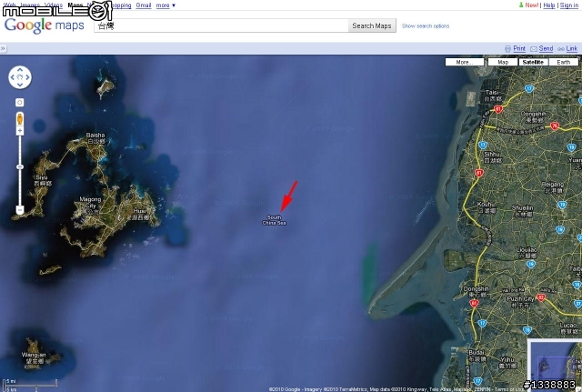This screenshot has width=582, height=392.
Task: Switch to Satellite view
Action: point(533,62)
